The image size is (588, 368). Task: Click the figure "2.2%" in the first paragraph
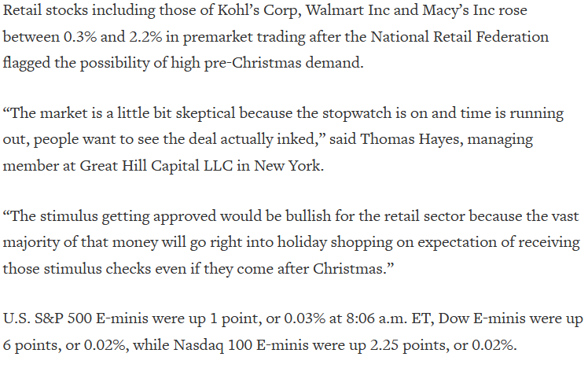click(x=146, y=37)
